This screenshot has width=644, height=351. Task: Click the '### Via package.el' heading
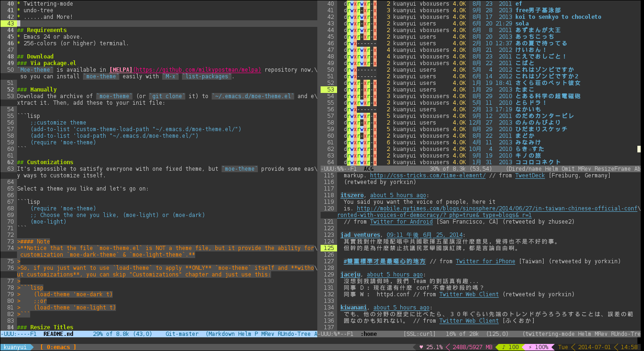pos(46,63)
